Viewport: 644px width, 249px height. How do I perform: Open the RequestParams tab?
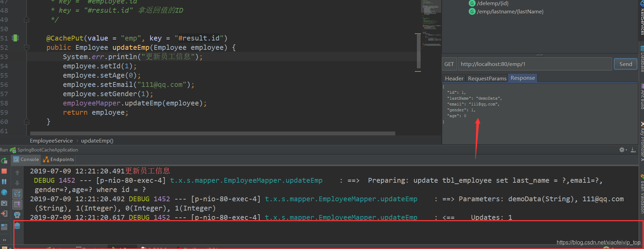click(x=487, y=78)
